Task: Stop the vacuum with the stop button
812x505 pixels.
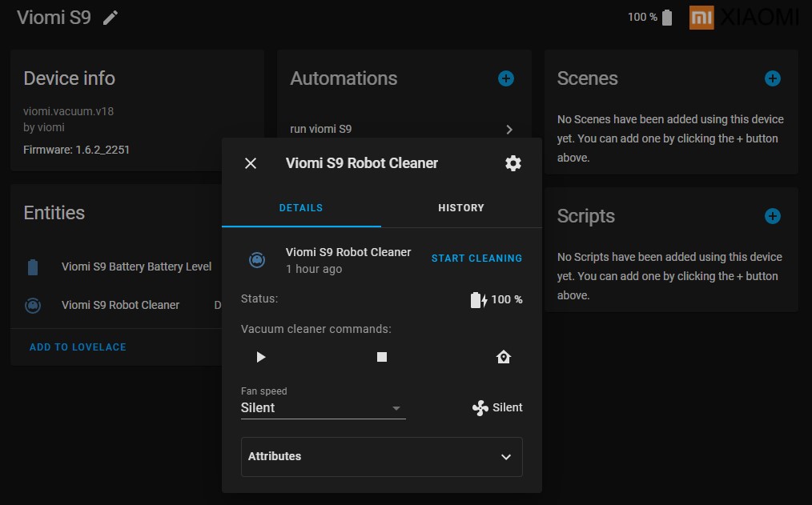Action: click(x=382, y=357)
